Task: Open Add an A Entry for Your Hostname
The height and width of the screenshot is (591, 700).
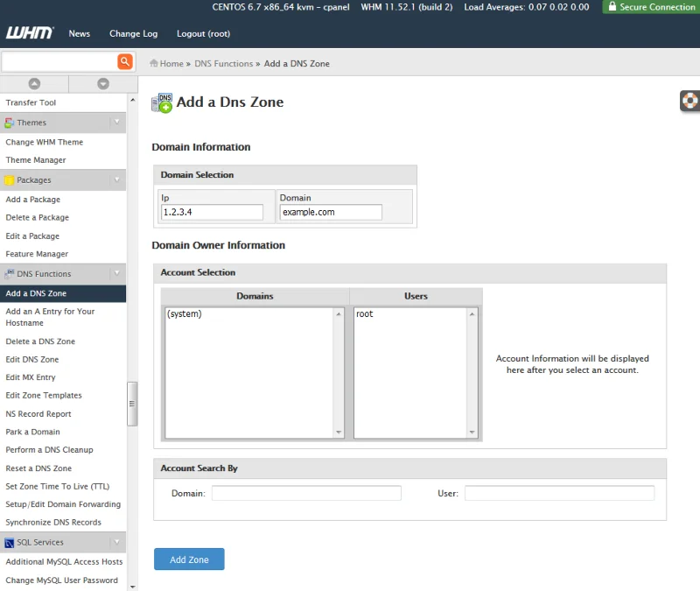Action: tap(50, 317)
